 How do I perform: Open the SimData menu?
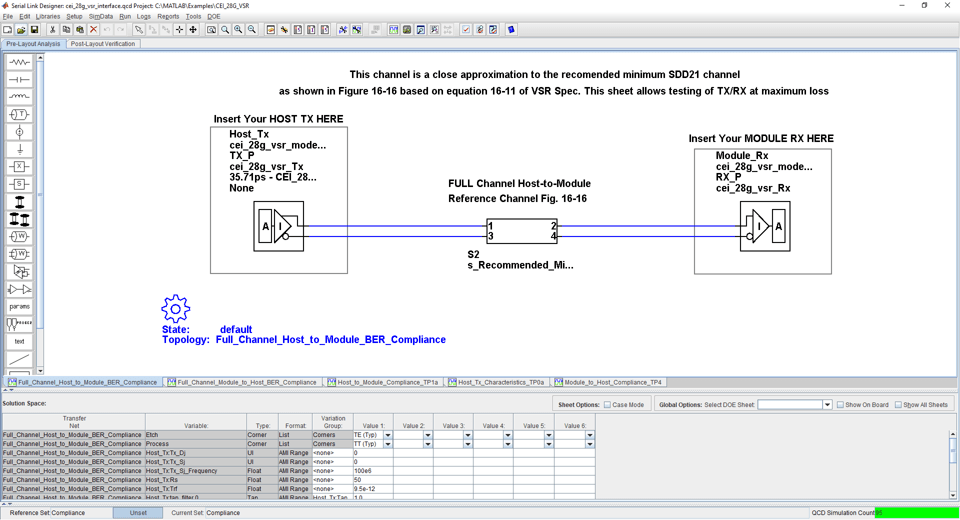[x=100, y=17]
